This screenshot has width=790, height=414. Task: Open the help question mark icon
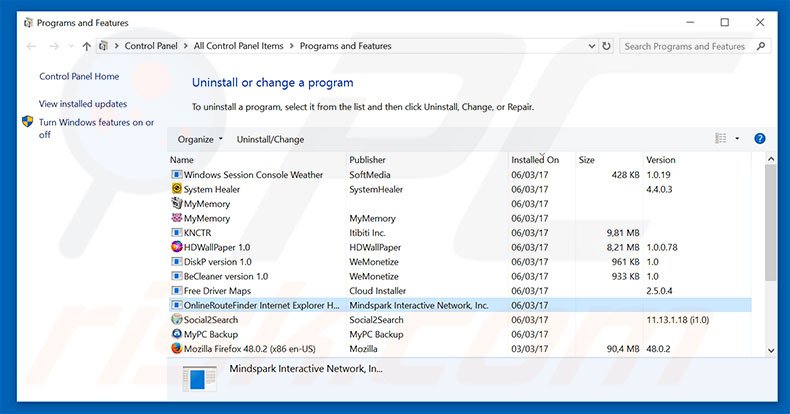pos(760,139)
